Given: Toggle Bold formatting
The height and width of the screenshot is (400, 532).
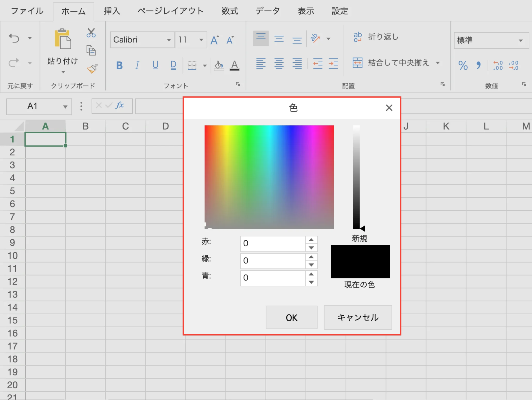Looking at the screenshot, I should click(119, 65).
